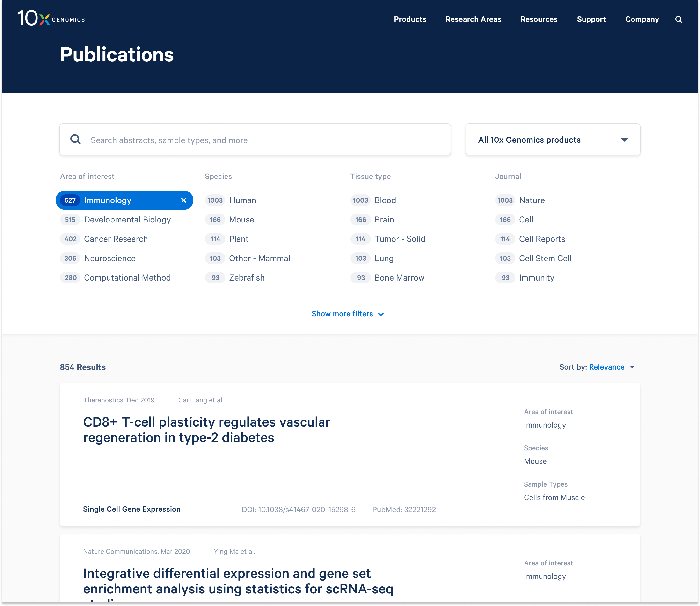Screen dimensions: 700x606
Task: Open the Relevance sort dropdown
Action: (606, 367)
